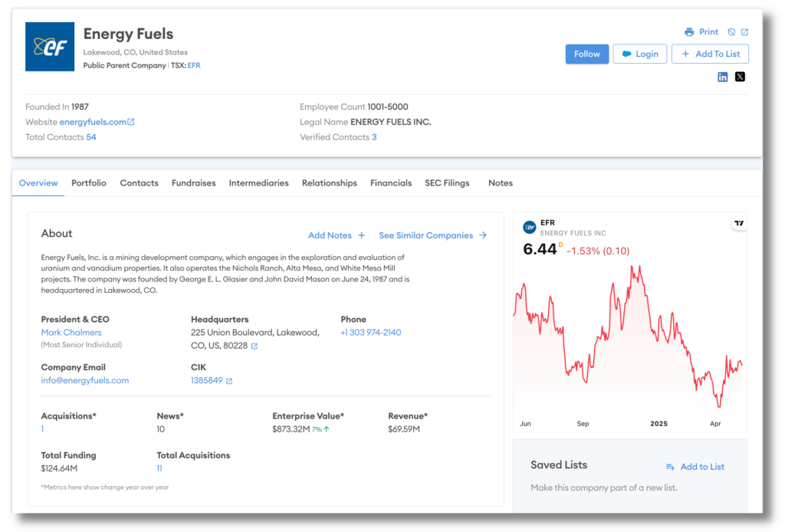
Task: Switch to the SEC Filings tab
Action: (447, 183)
